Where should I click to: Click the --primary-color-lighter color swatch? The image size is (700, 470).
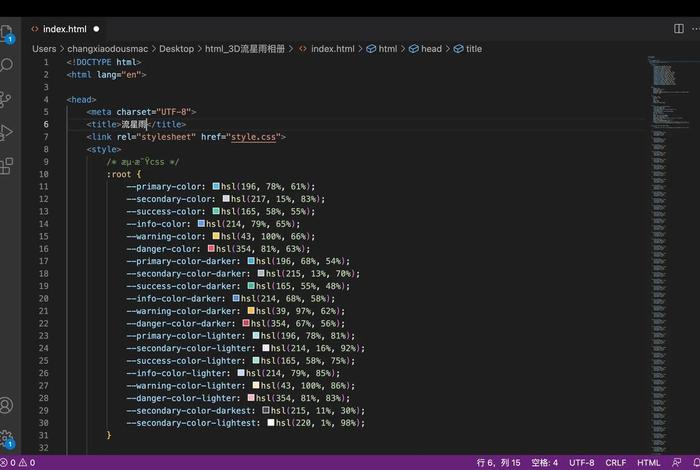256,335
